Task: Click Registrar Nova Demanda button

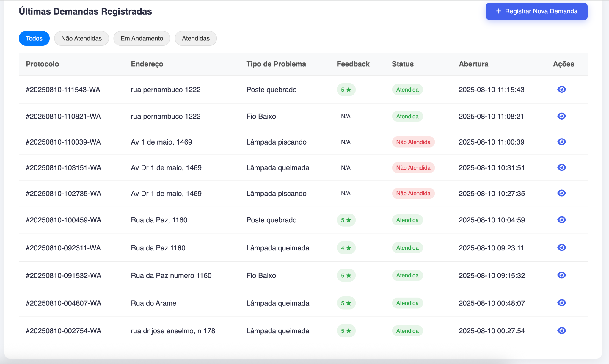Action: (536, 11)
